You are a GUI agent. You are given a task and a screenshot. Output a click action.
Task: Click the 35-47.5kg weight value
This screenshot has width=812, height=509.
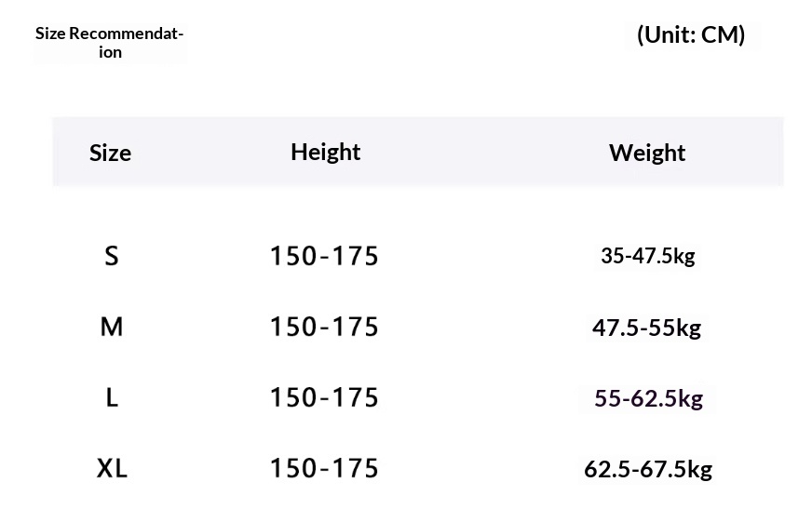[x=648, y=256]
